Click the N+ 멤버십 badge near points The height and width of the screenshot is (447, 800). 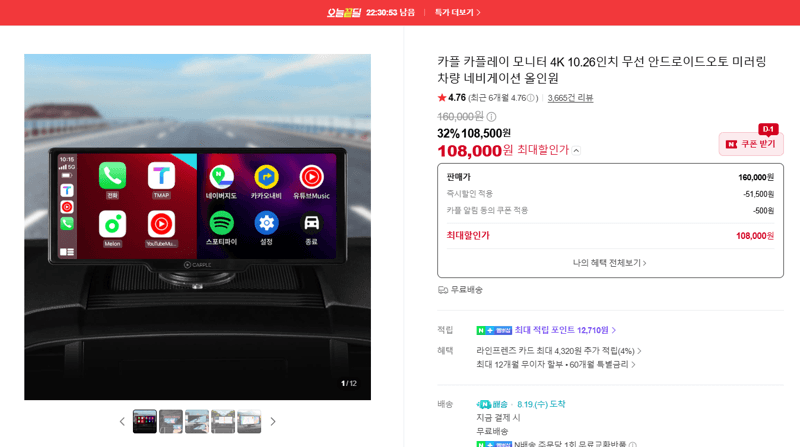[x=494, y=331]
